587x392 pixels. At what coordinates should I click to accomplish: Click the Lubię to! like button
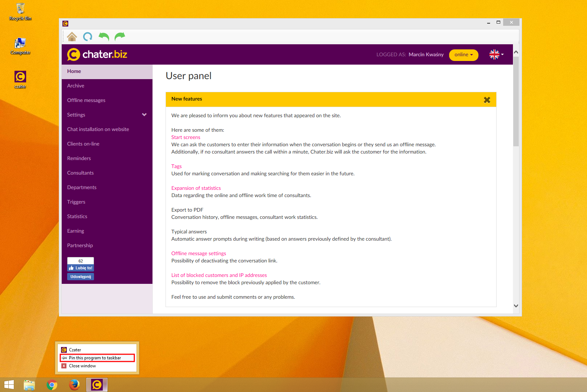click(81, 268)
